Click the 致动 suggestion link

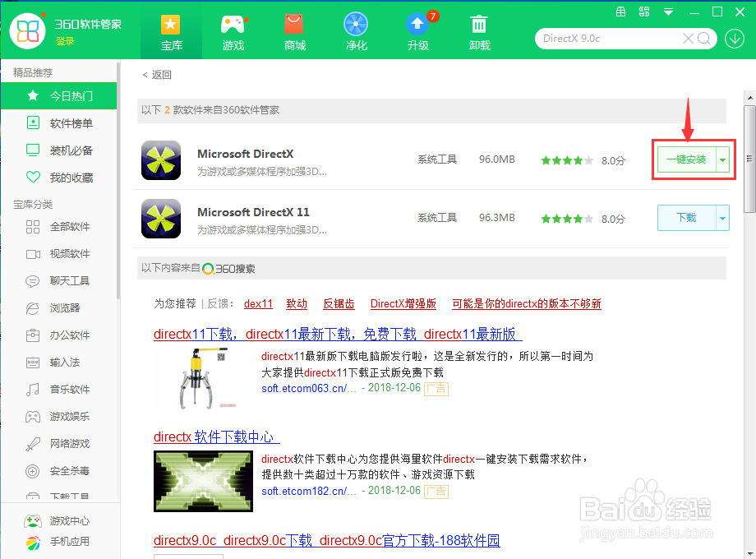point(297,304)
